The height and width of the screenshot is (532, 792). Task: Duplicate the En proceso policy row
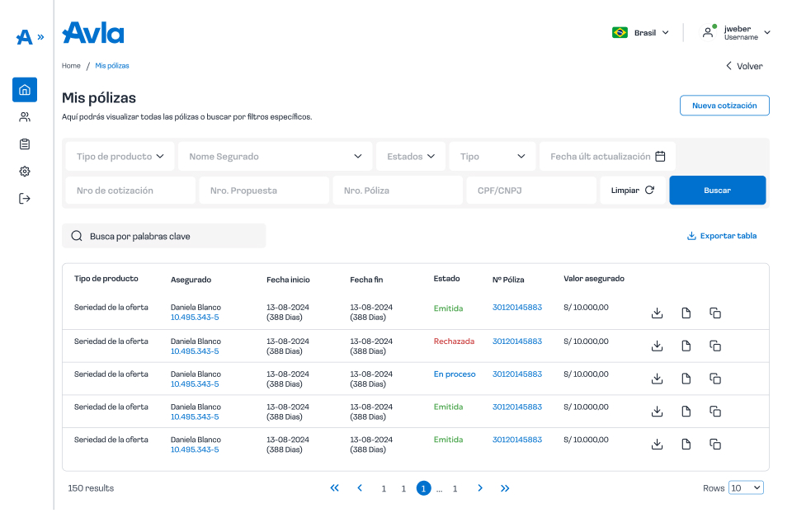715,379
